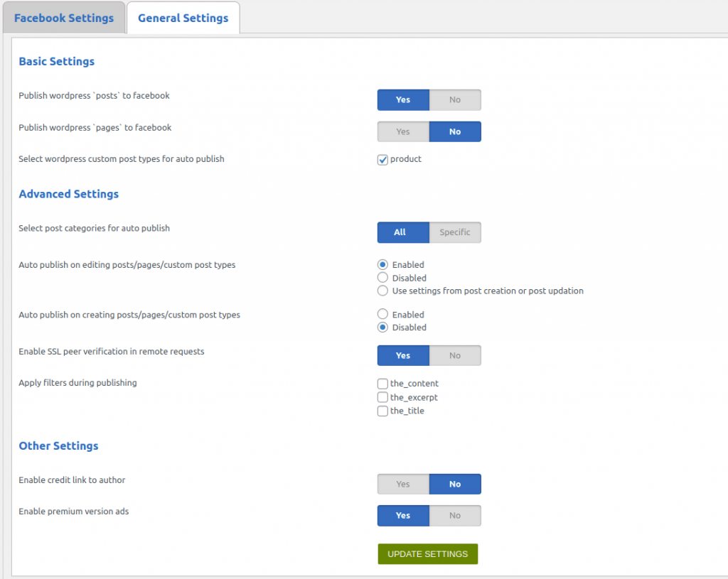
Task: Enable credit link to author with Yes
Action: pos(403,484)
